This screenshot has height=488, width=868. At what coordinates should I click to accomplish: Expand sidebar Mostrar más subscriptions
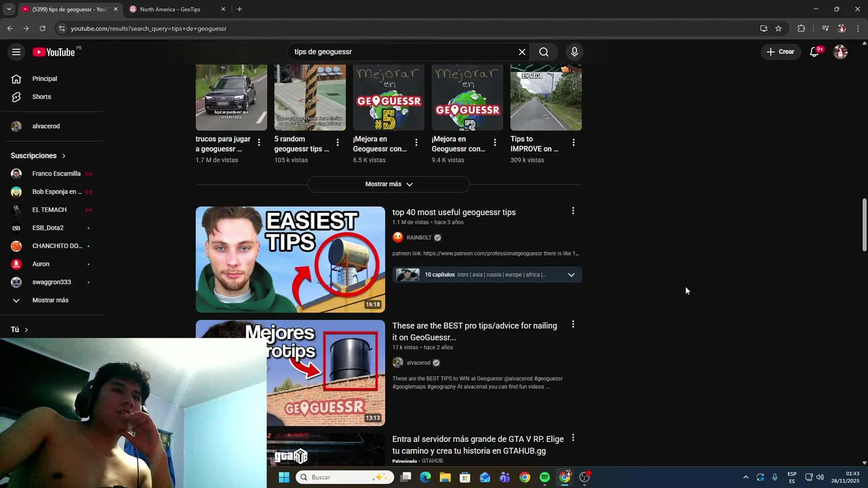[x=51, y=300]
